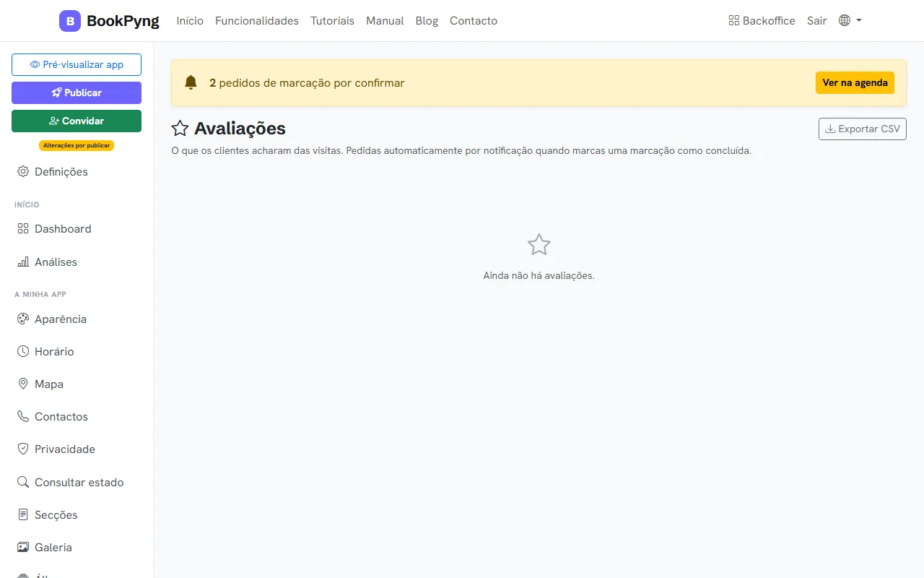Screen dimensions: 924x578
Task: Click the text 'Ainda não há avaliações.'
Action: click(539, 275)
